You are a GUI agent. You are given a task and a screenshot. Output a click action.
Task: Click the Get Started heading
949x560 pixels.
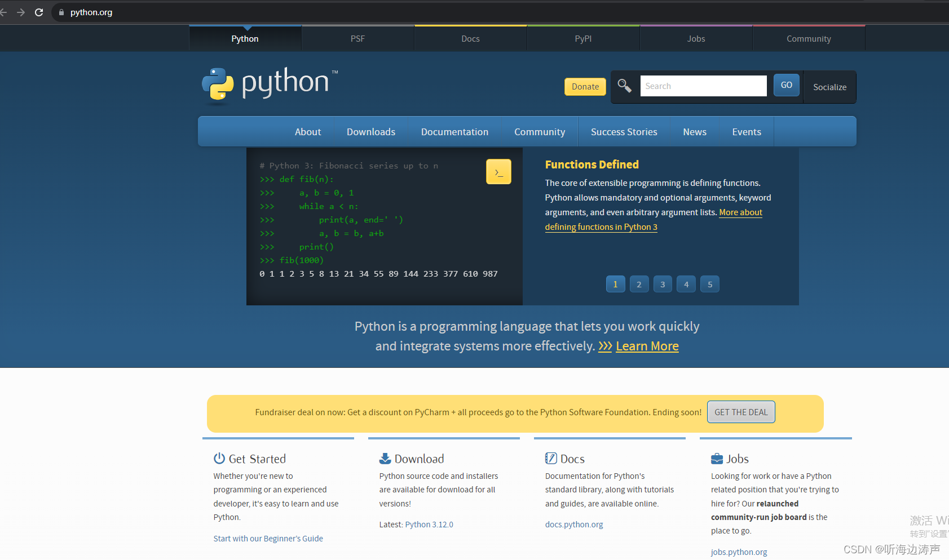point(257,459)
